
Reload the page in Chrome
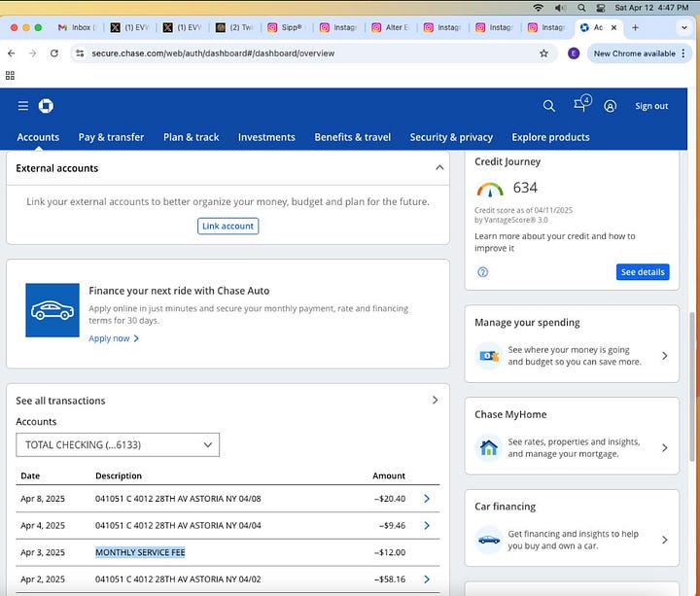54,53
